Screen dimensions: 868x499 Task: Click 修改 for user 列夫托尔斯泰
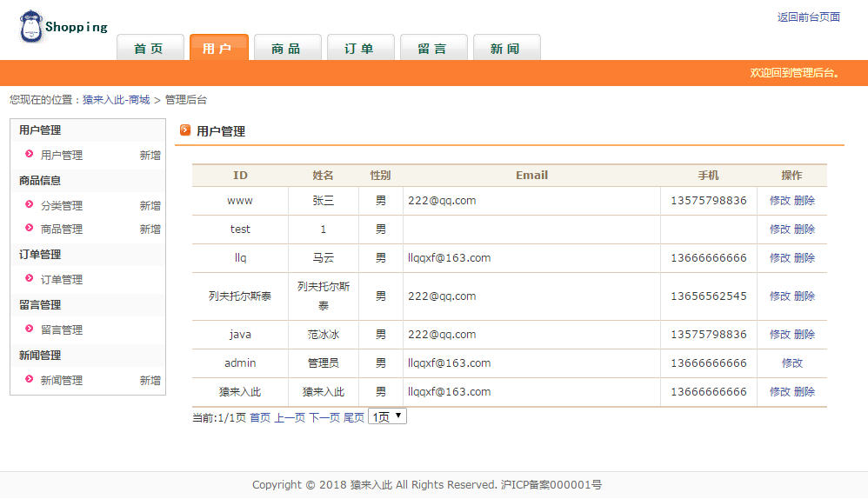[780, 296]
